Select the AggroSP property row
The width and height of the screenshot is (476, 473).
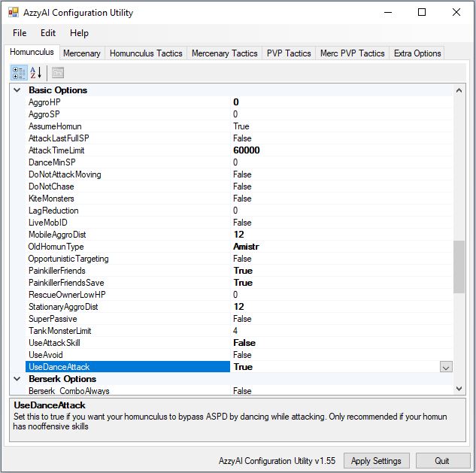pyautogui.click(x=239, y=114)
